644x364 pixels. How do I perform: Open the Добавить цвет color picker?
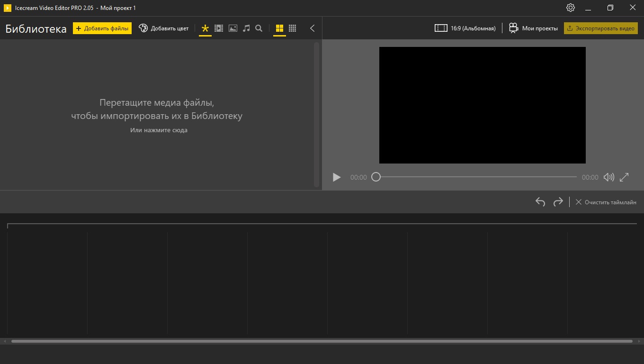tap(164, 28)
